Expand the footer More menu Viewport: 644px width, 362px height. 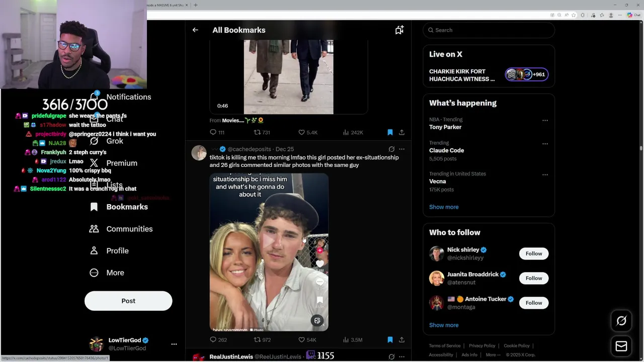coord(493,355)
